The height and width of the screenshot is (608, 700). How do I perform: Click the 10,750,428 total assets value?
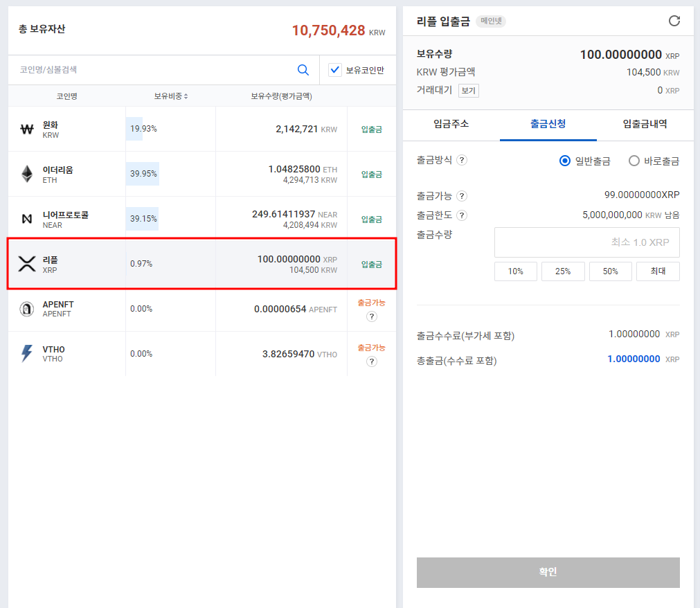pos(329,30)
